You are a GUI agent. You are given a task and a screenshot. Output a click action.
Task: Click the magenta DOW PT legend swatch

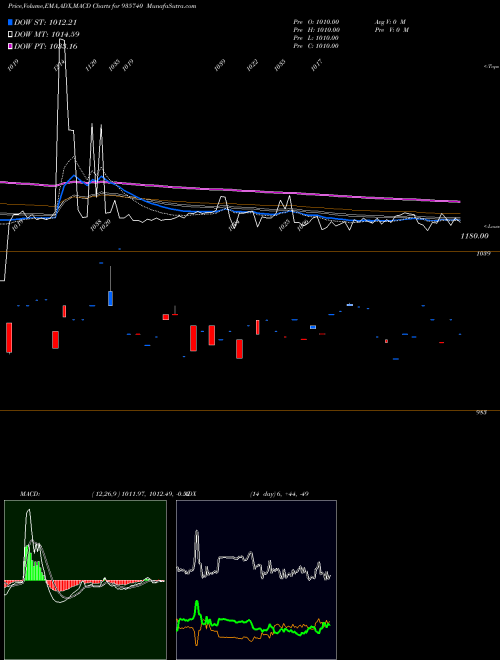point(10,46)
